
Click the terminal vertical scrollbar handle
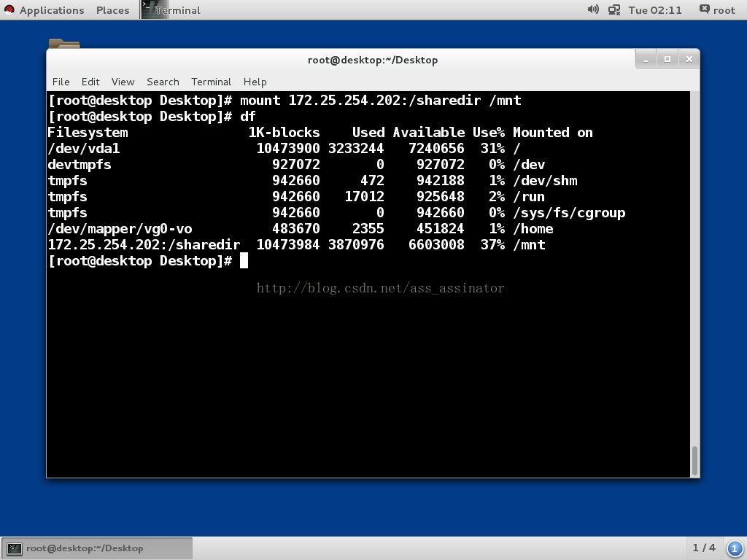(x=694, y=461)
